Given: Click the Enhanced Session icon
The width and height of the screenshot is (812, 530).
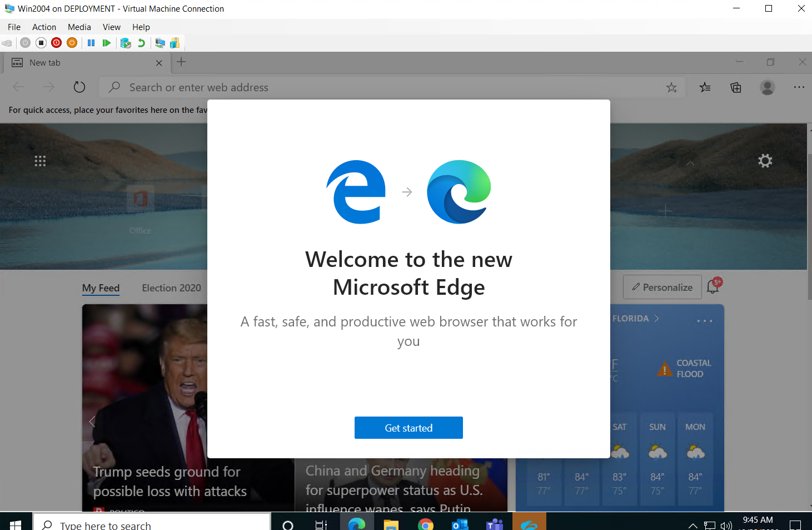Looking at the screenshot, I should tap(160, 43).
